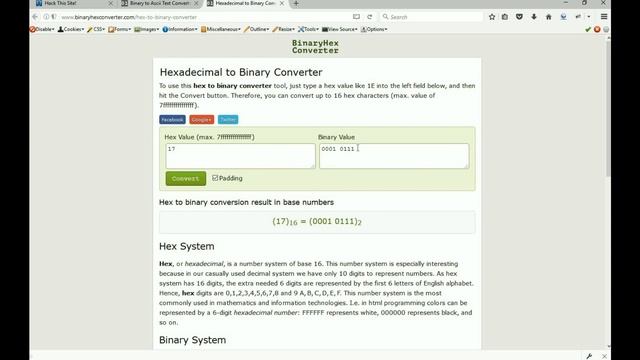
Task: Open the Resize dropdown menu
Action: pos(284,29)
